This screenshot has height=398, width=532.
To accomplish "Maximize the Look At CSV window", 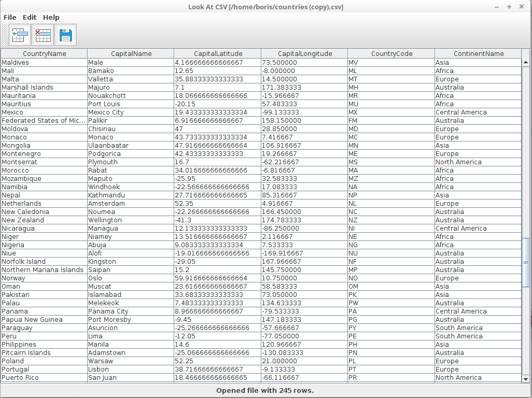I will coord(509,7).
